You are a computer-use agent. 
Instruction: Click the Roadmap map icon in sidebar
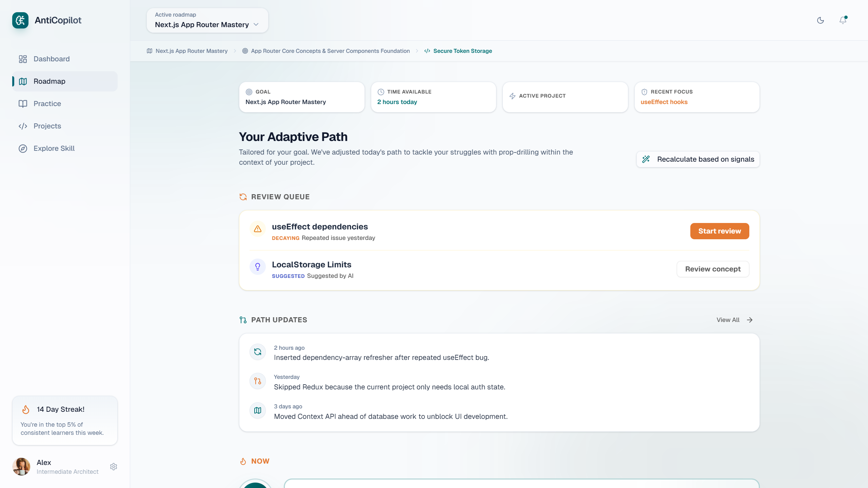click(23, 81)
